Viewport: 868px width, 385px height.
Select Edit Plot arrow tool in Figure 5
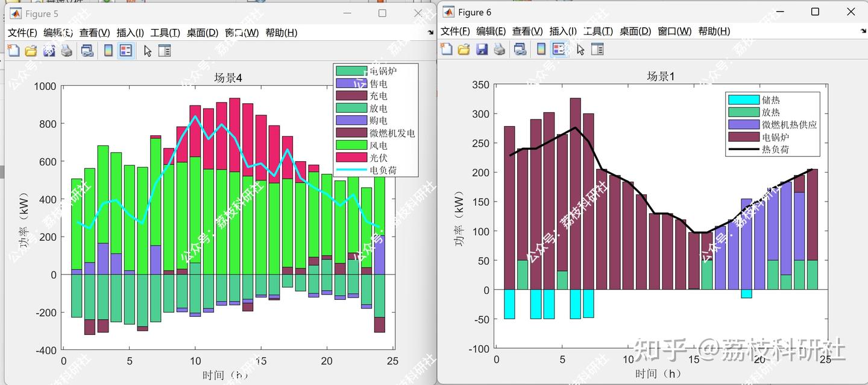pyautogui.click(x=148, y=51)
